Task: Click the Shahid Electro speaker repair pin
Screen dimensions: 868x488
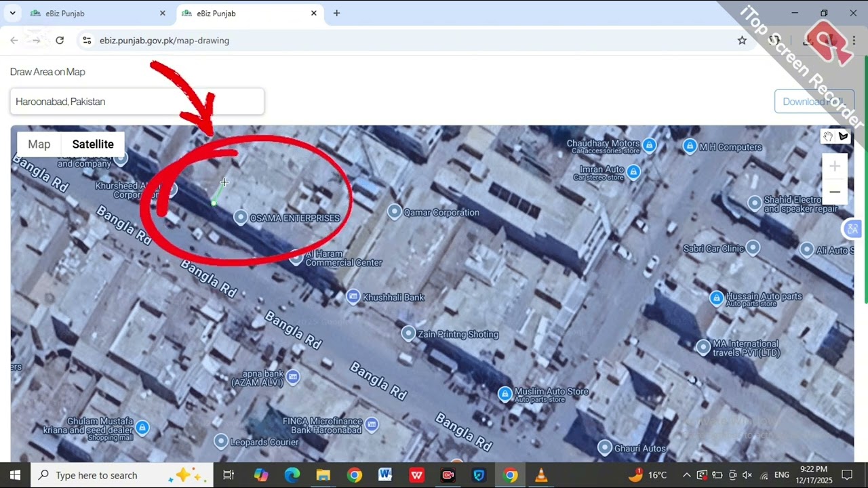Action: [755, 203]
